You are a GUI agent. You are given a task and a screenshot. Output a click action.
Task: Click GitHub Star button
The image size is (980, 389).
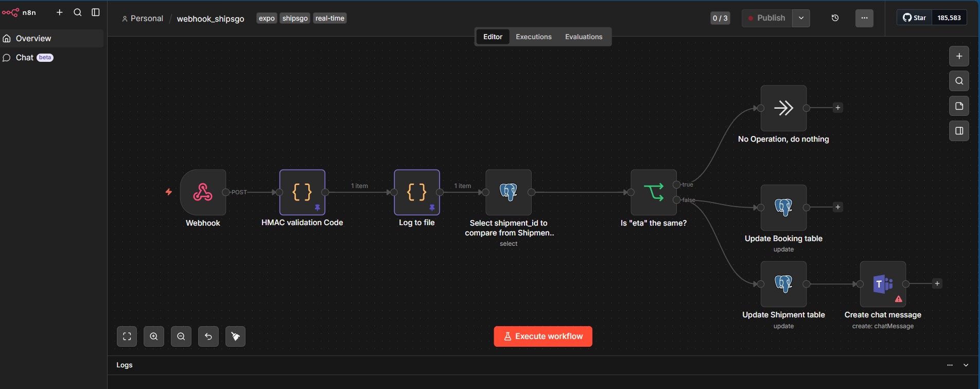[914, 18]
